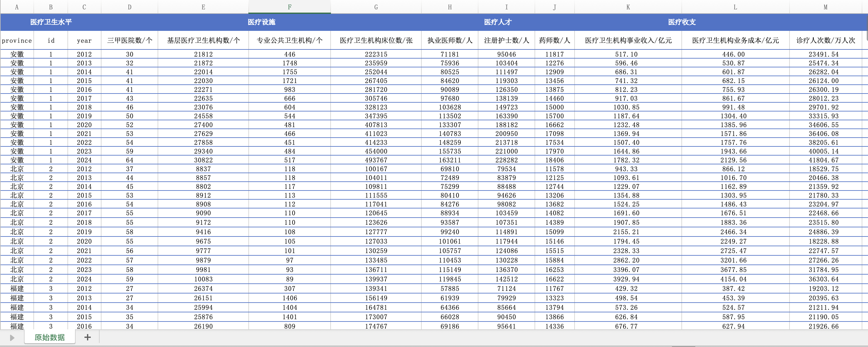Click the 执业医师数/人 column title cell
The image size is (868, 347).
449,40
